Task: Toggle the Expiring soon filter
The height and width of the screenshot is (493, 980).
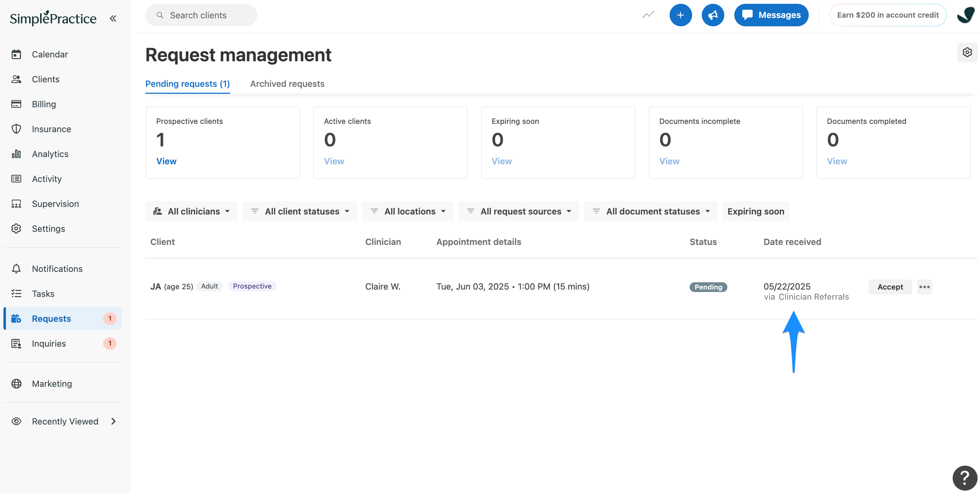Action: [x=755, y=211]
